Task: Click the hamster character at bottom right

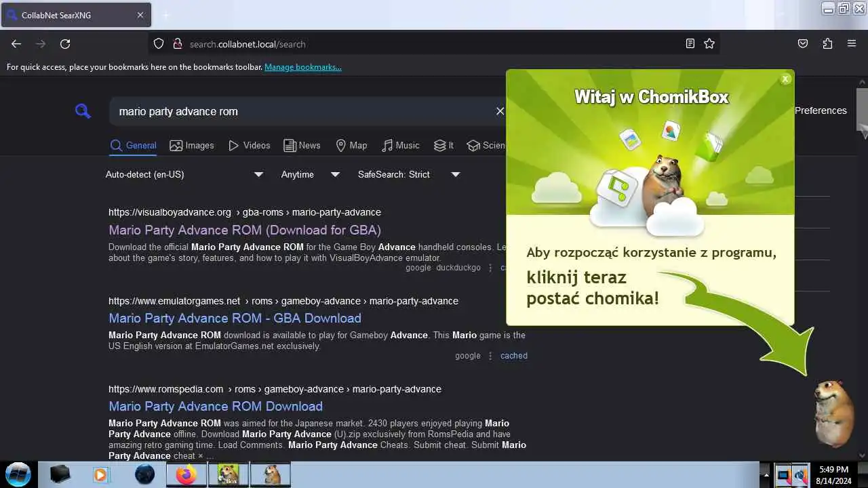Action: click(833, 413)
